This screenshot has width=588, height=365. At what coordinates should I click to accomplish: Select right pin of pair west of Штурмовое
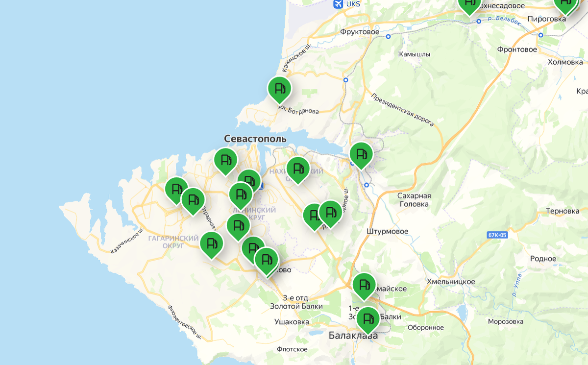pyautogui.click(x=330, y=213)
